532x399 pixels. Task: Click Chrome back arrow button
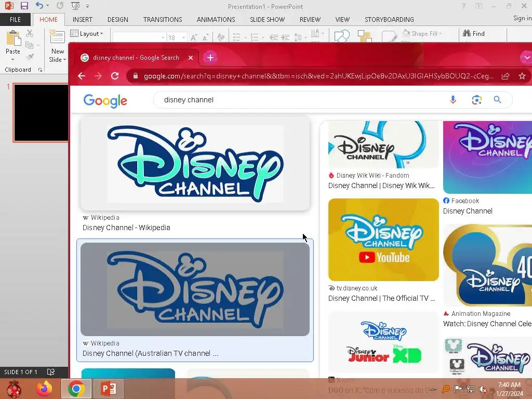coord(82,76)
